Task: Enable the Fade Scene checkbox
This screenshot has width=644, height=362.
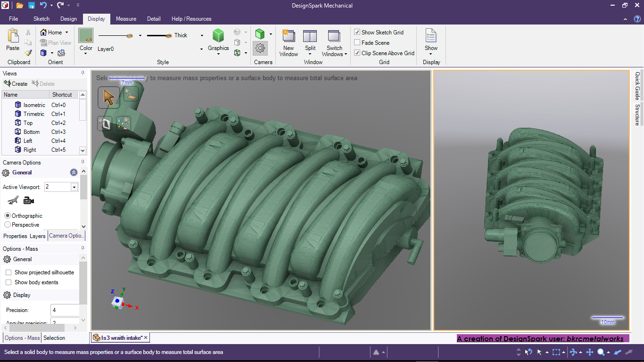Action: (357, 43)
